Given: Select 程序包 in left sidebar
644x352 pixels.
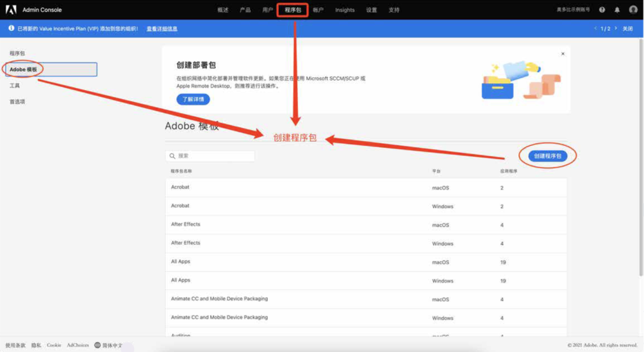Looking at the screenshot, I should tap(17, 54).
